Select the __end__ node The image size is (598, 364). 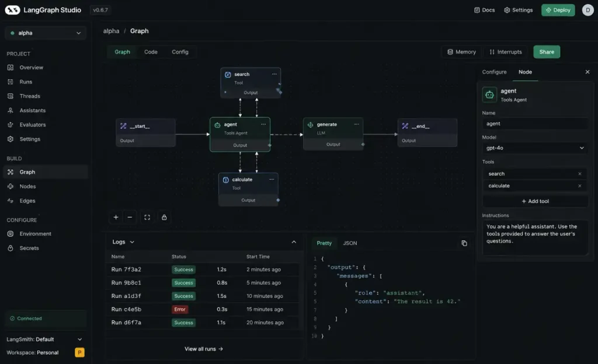click(x=427, y=132)
